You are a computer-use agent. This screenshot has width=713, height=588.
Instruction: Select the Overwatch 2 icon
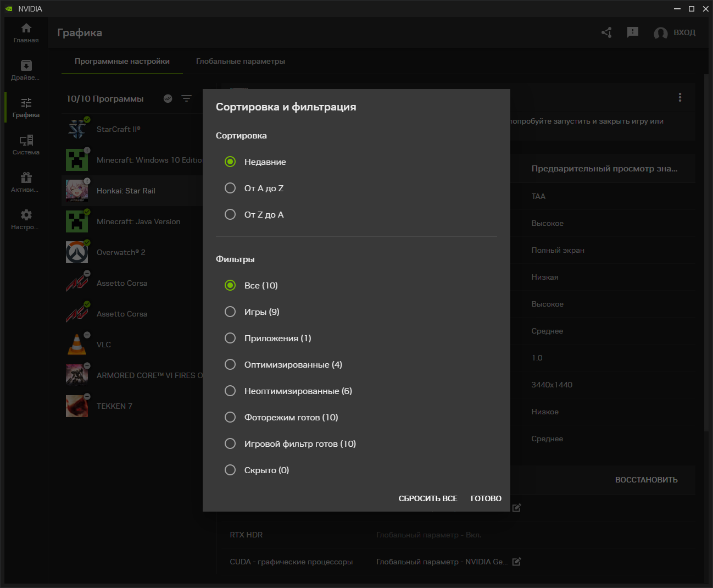(x=77, y=252)
